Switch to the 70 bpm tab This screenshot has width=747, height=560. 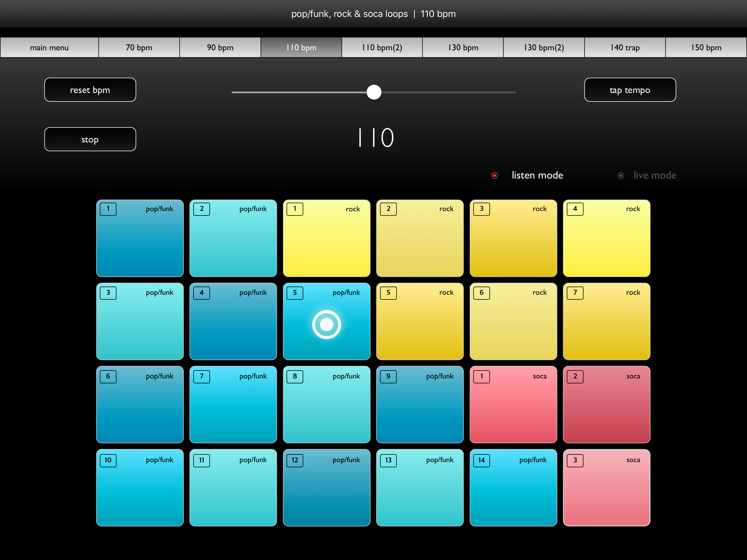[139, 48]
